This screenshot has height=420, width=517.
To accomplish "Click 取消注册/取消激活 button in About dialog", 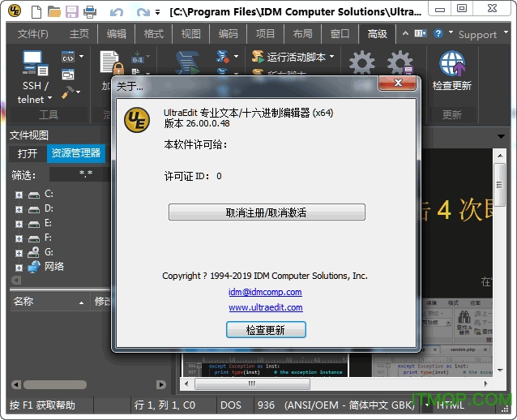I will [x=267, y=212].
